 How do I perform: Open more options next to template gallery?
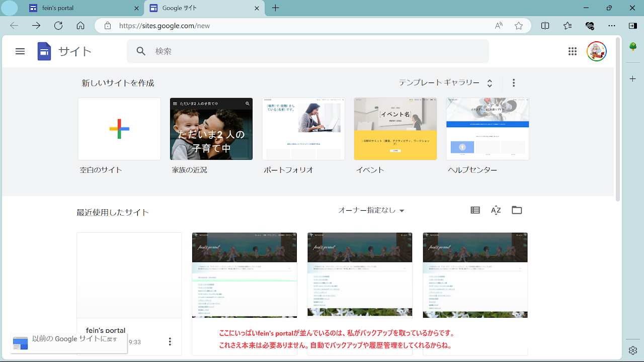tap(514, 83)
